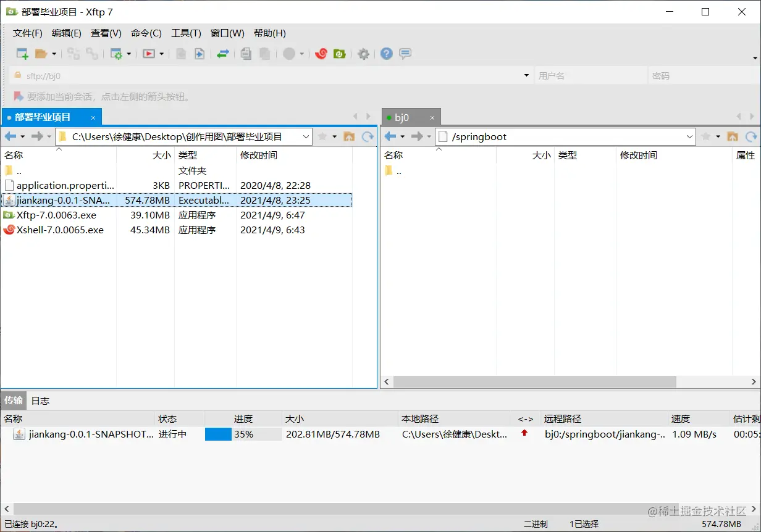The width and height of the screenshot is (761, 532).
Task: Click the Open session folder icon
Action: pyautogui.click(x=41, y=54)
